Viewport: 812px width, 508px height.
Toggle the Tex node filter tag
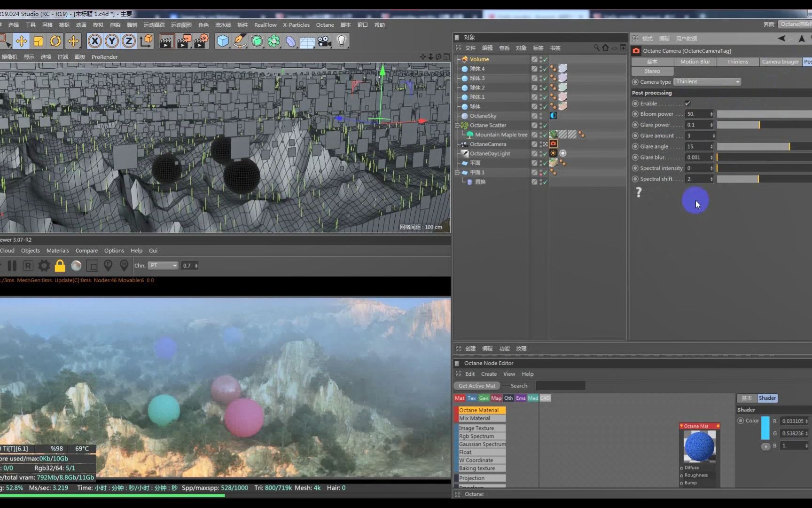471,398
